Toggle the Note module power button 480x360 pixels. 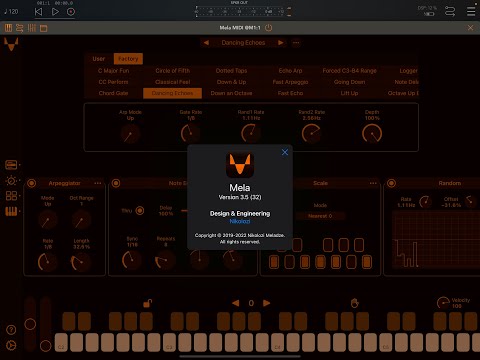(116, 183)
